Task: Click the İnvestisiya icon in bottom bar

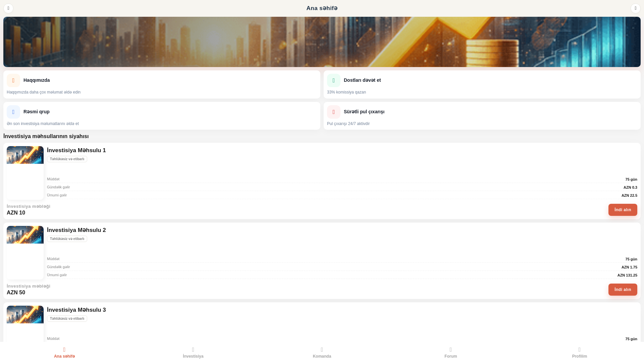Action: point(193,350)
